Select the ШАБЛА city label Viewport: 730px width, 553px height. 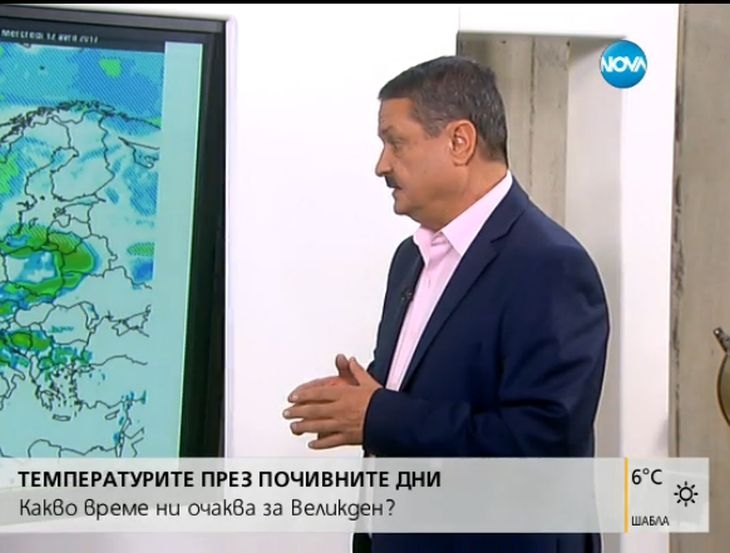click(x=650, y=521)
